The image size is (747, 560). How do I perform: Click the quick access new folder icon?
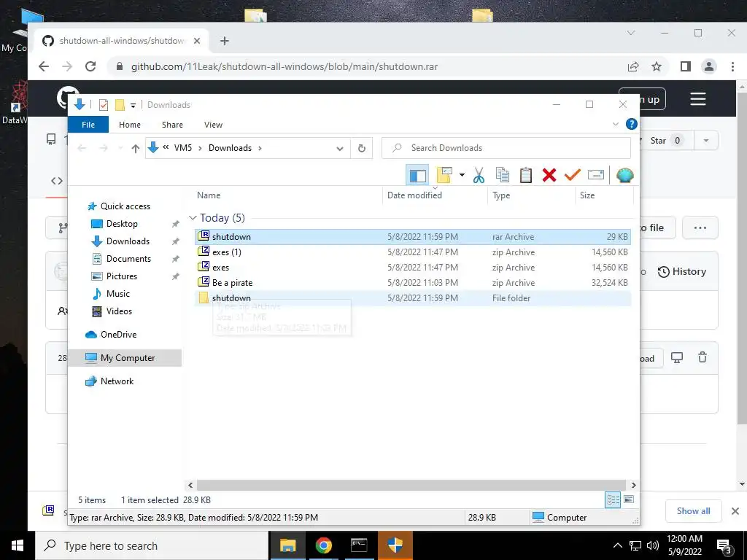[120, 105]
